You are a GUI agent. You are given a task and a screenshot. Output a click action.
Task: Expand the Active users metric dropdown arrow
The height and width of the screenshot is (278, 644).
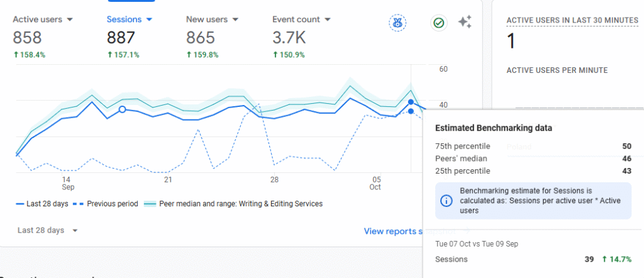pos(70,19)
